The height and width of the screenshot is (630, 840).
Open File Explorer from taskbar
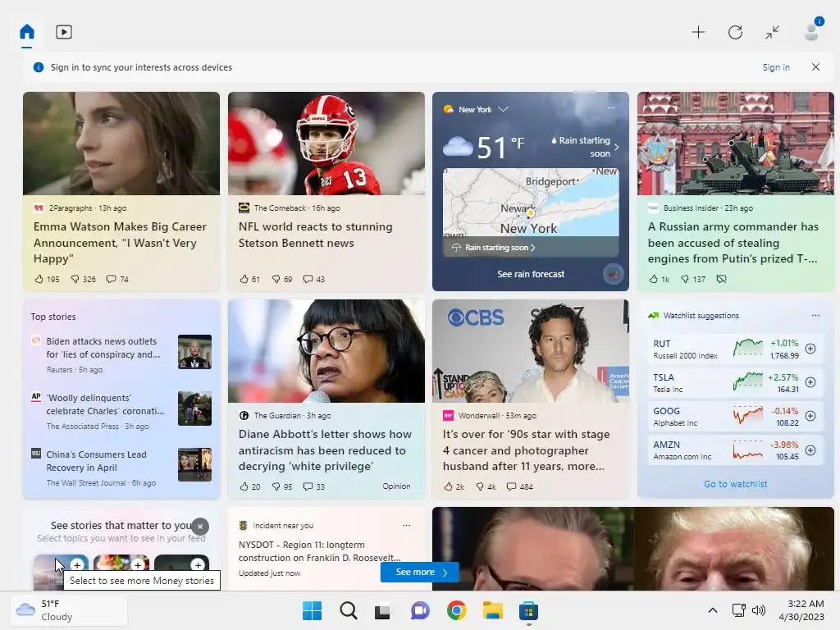[x=492, y=610]
